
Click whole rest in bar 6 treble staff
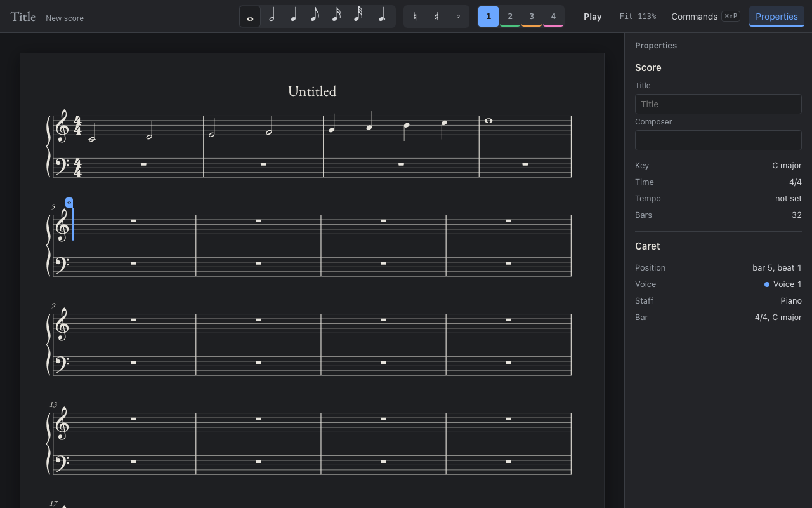pos(258,221)
